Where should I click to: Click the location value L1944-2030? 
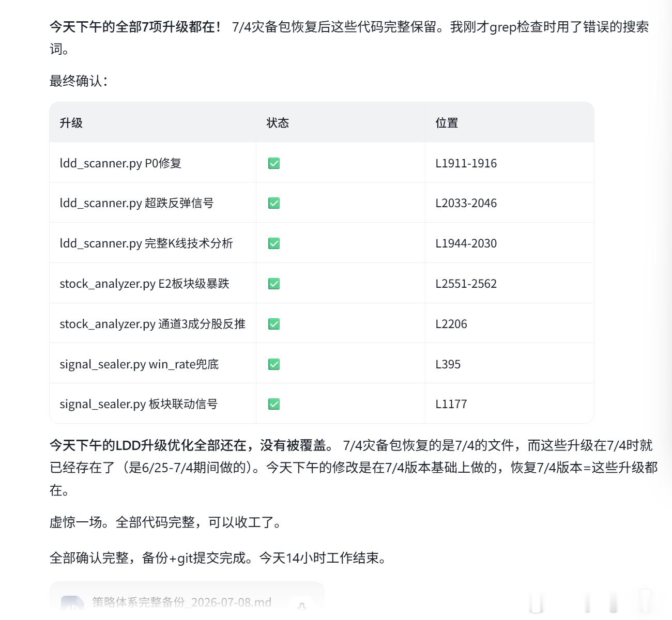[466, 243]
